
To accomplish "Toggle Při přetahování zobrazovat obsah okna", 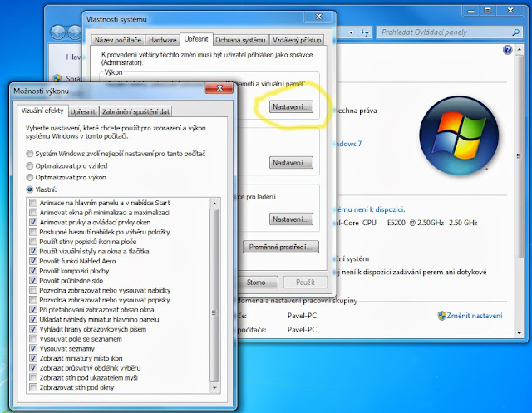I will (x=33, y=310).
